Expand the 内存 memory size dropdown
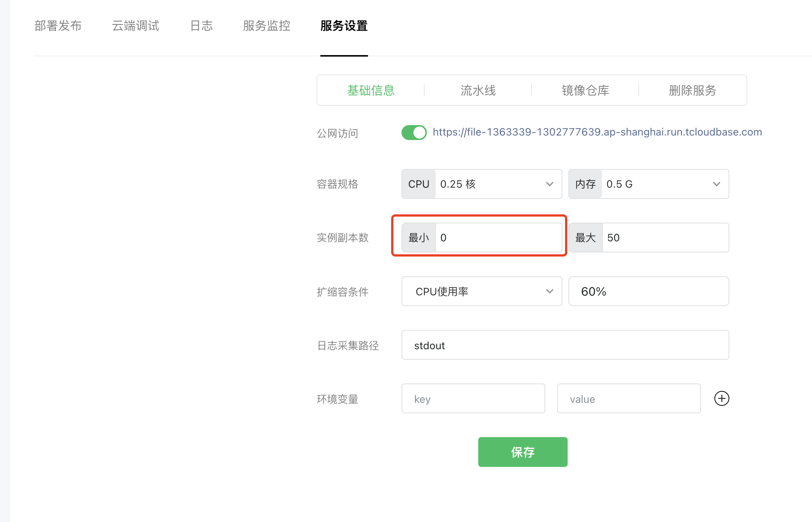The width and height of the screenshot is (812, 522). point(664,184)
